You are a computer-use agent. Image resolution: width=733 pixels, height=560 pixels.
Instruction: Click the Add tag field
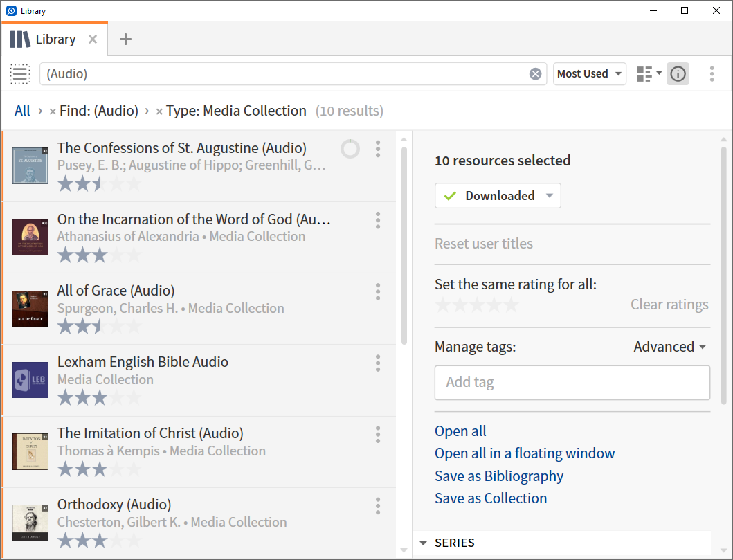tap(572, 383)
